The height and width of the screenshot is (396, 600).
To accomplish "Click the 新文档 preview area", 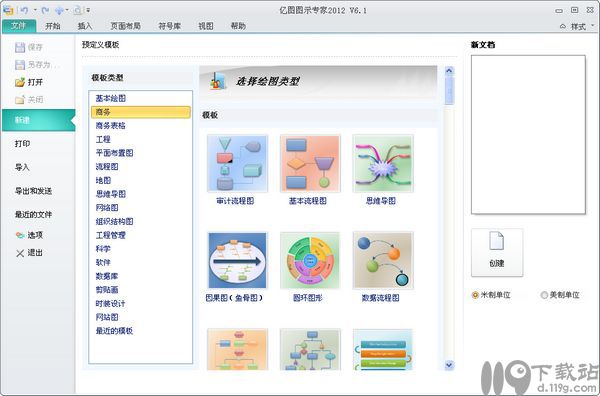I will point(528,135).
